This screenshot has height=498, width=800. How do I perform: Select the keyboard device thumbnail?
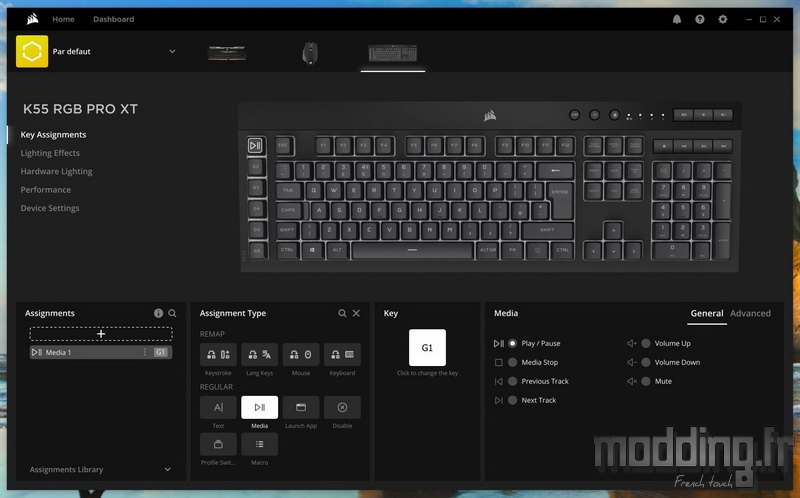393,53
